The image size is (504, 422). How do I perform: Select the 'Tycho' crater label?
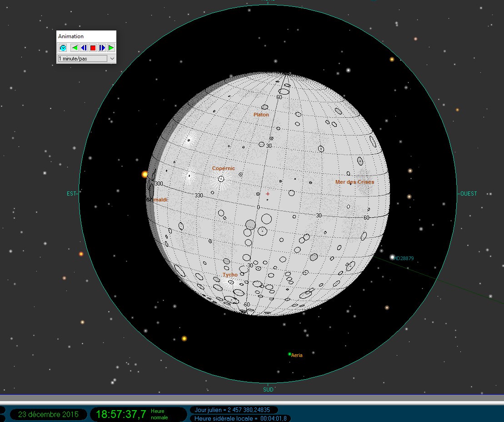pyautogui.click(x=230, y=275)
